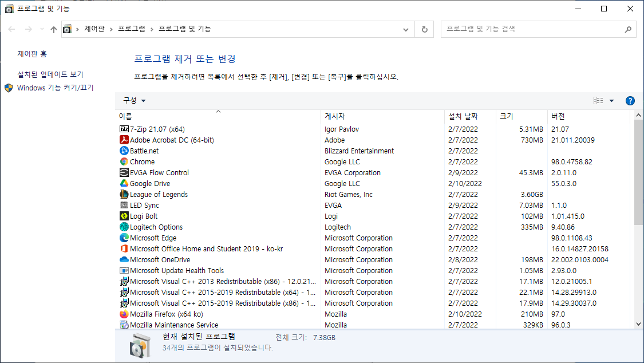Open the 제어판 홈 link
This screenshot has height=363, width=644.
pyautogui.click(x=32, y=54)
